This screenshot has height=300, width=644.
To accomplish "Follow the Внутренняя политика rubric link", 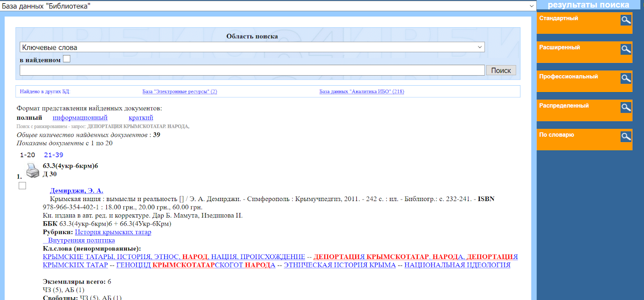I will click(81, 240).
